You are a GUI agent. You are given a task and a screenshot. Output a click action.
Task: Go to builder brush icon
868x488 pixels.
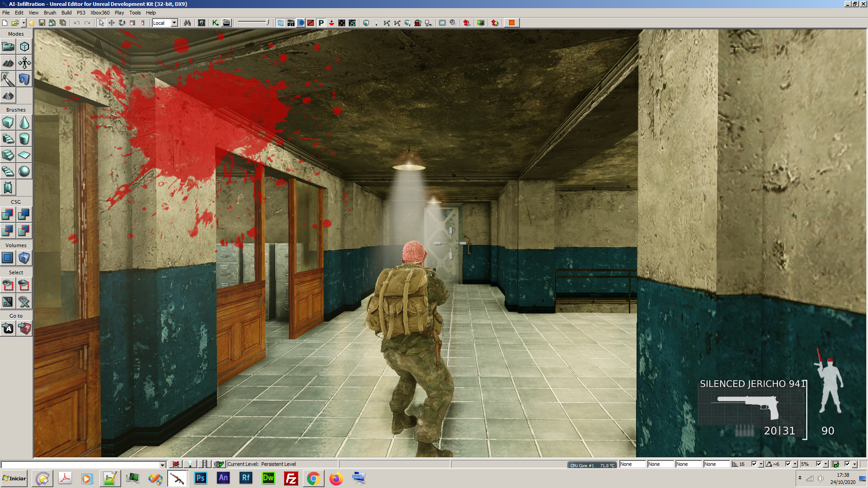coord(24,328)
